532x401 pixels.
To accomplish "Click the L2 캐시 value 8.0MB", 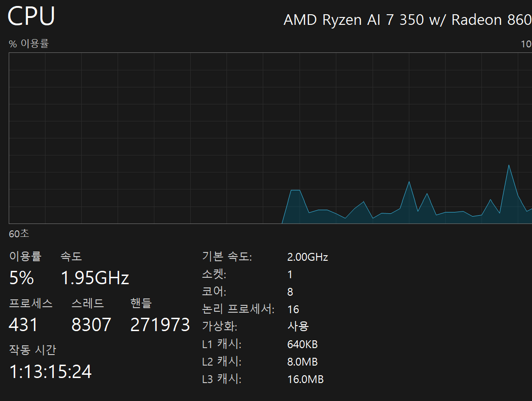I will pos(302,362).
